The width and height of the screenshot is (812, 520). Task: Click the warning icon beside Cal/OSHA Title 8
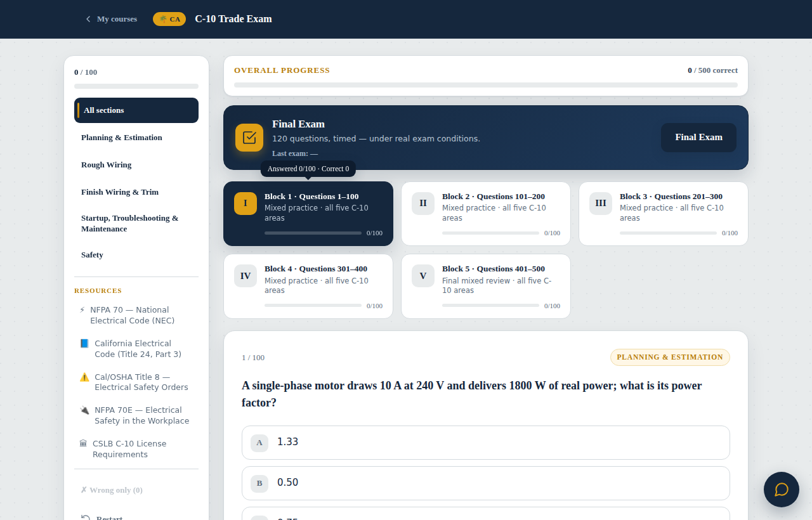coord(84,377)
